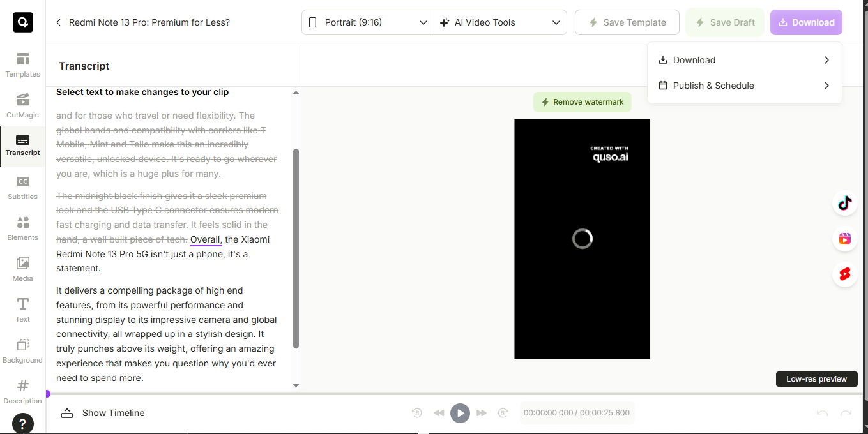Share to YouTube Shorts icon
Screen dimensions: 868x434
pyautogui.click(x=845, y=274)
